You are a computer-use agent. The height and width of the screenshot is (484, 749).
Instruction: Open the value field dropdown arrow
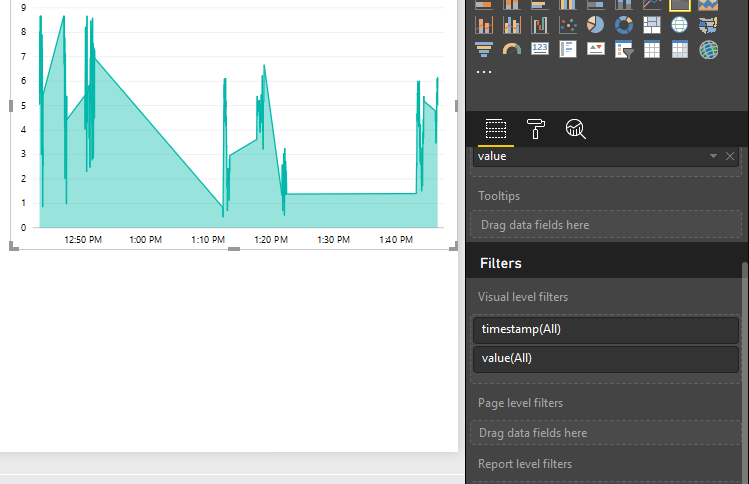click(x=713, y=156)
